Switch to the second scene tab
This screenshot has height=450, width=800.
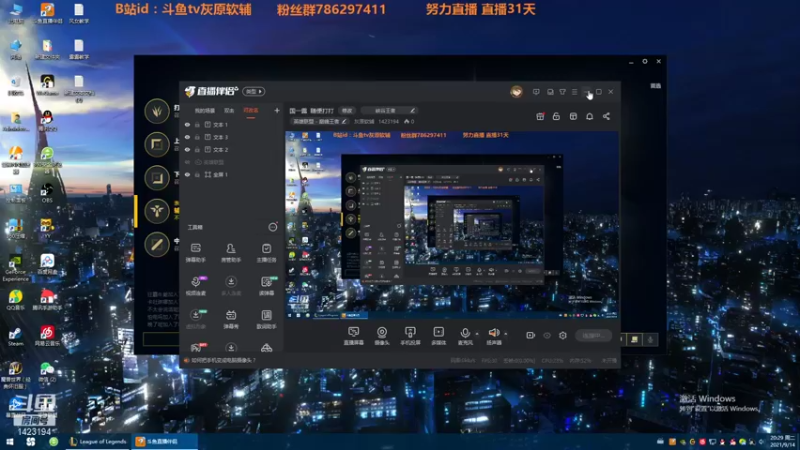[229, 110]
